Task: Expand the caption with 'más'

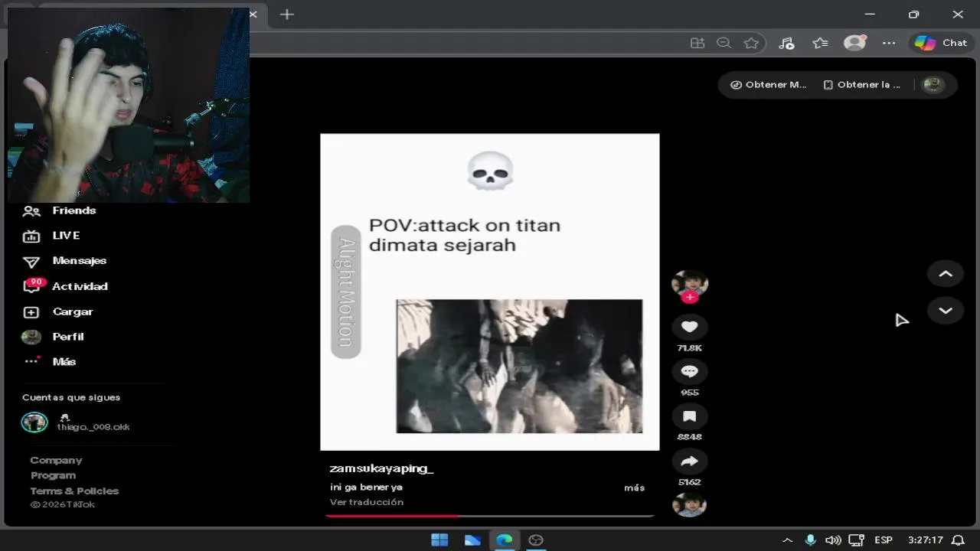Action: pyautogui.click(x=634, y=487)
